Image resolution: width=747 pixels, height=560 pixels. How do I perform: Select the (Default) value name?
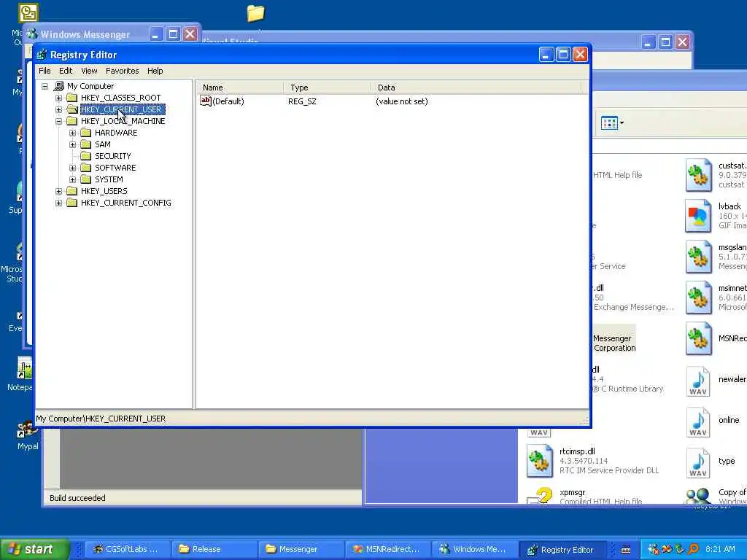pyautogui.click(x=228, y=101)
